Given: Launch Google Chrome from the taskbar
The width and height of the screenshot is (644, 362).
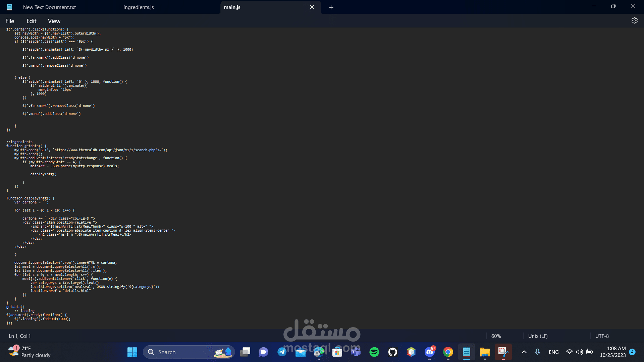Looking at the screenshot, I should click(x=448, y=352).
